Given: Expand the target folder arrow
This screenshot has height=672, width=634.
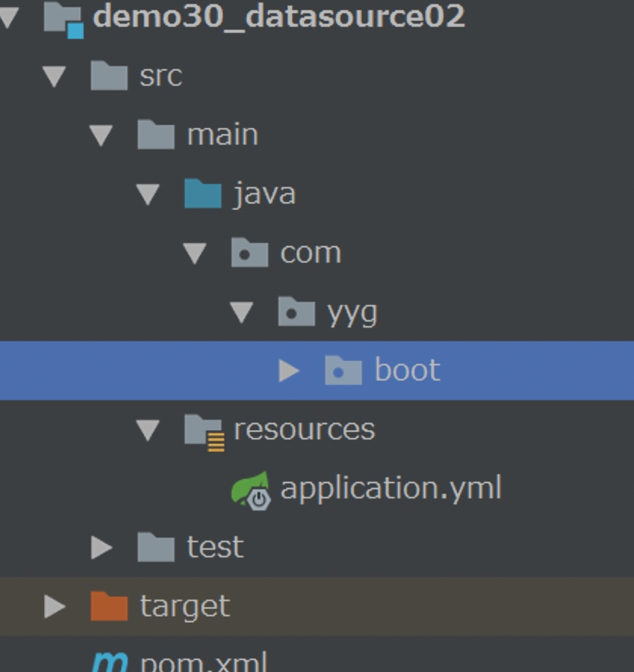Looking at the screenshot, I should 55,606.
